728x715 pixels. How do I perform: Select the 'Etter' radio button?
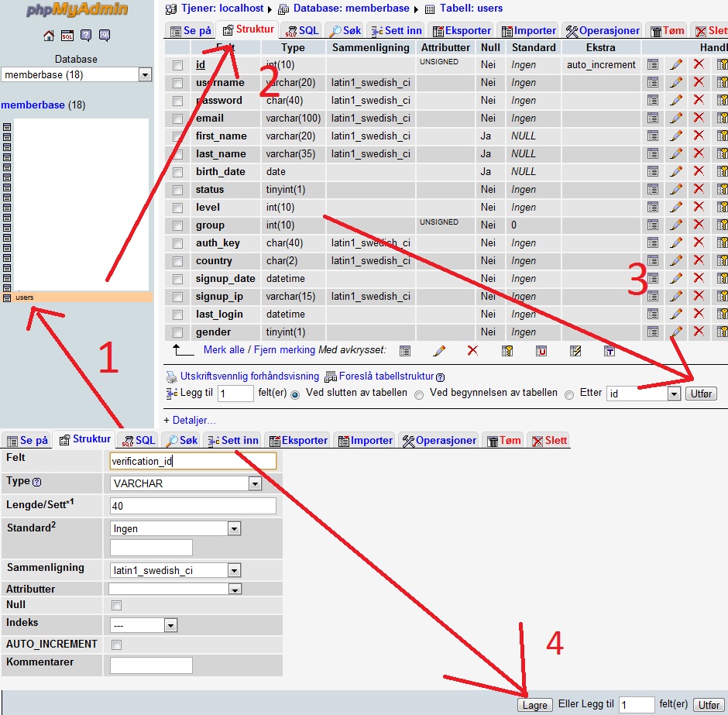(x=569, y=394)
